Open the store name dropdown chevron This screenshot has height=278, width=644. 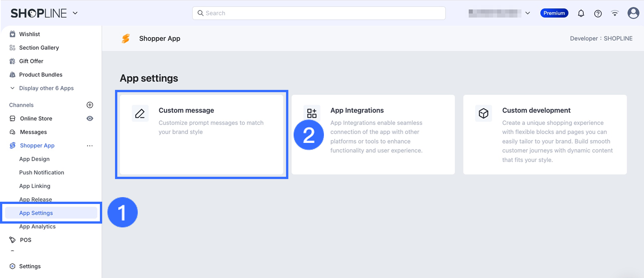527,13
